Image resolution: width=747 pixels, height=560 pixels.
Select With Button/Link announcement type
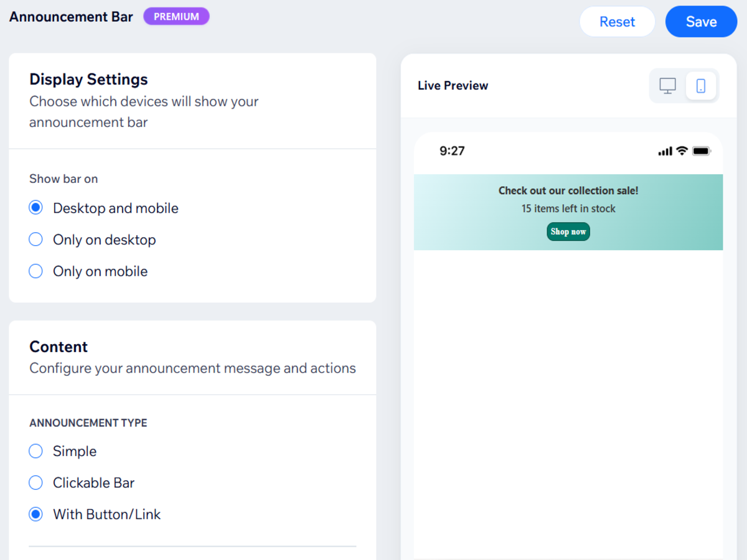36,515
